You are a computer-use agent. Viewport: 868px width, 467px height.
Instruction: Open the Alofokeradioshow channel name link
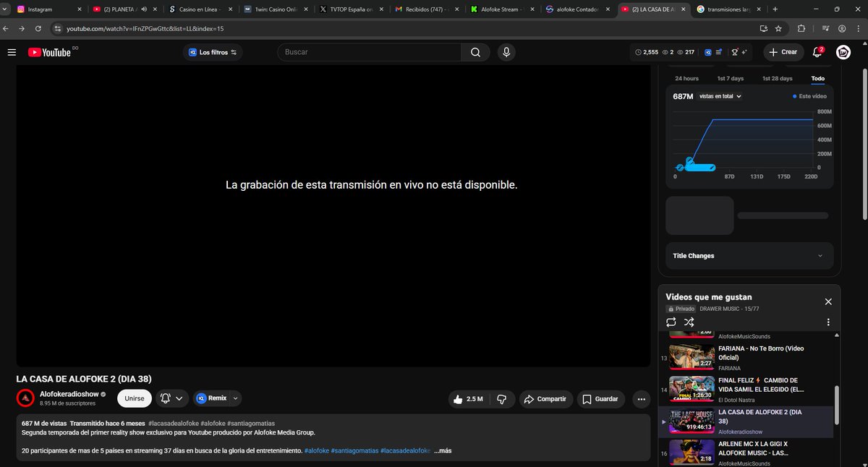coord(69,394)
